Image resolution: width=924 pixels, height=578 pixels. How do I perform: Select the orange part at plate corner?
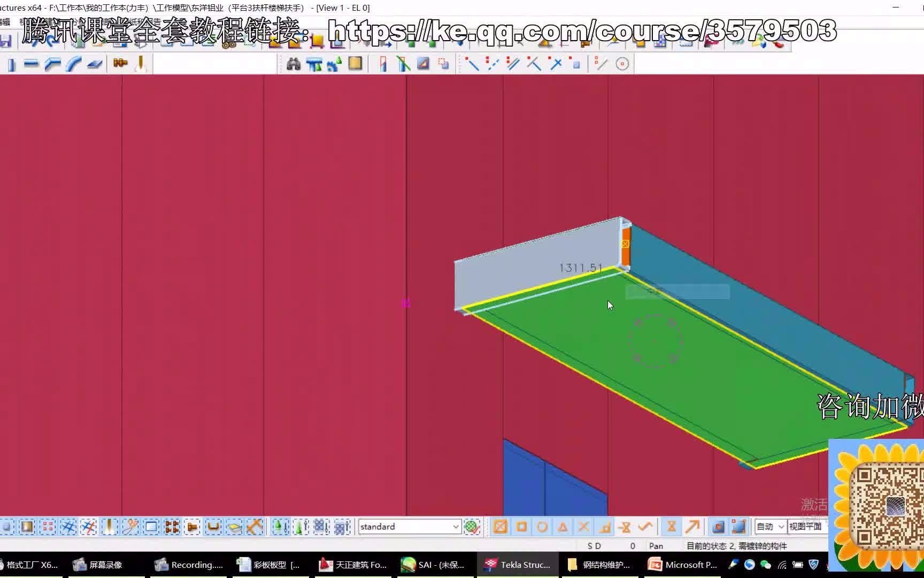tap(625, 247)
